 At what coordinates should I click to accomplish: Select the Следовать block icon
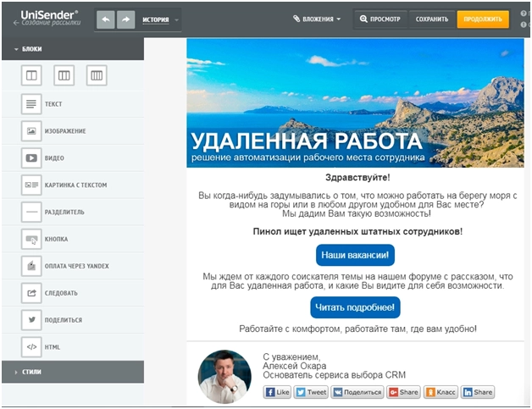coord(31,293)
